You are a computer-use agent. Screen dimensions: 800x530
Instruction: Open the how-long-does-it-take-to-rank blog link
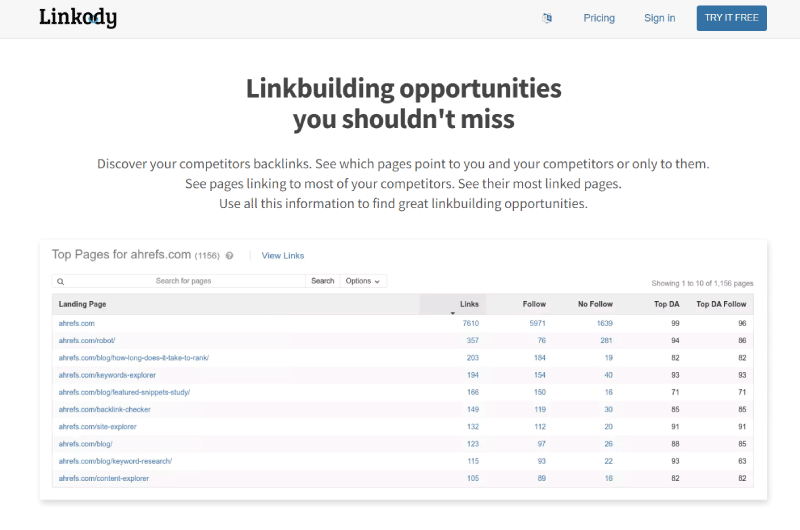pyautogui.click(x=134, y=358)
